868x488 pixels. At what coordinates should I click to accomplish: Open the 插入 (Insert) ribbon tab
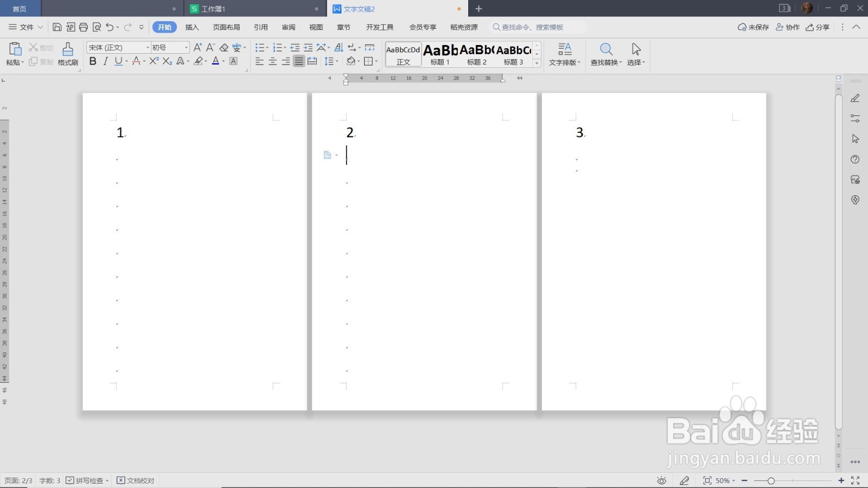pyautogui.click(x=192, y=27)
